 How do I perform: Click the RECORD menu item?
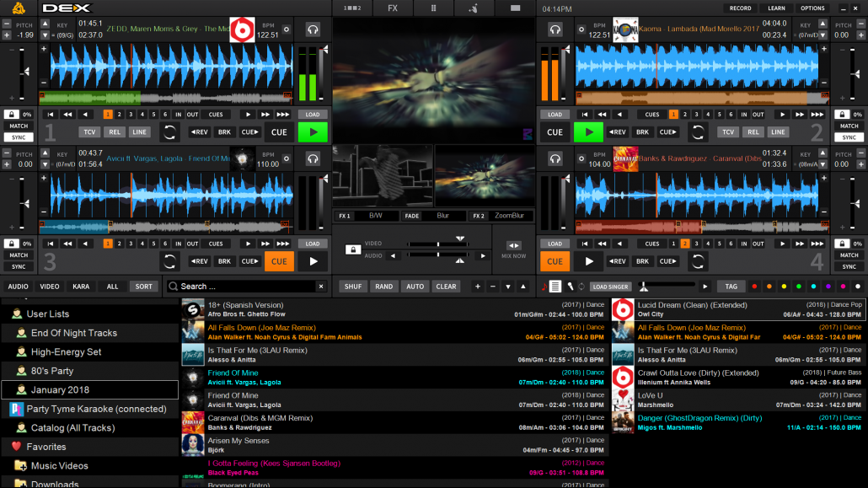click(x=740, y=8)
